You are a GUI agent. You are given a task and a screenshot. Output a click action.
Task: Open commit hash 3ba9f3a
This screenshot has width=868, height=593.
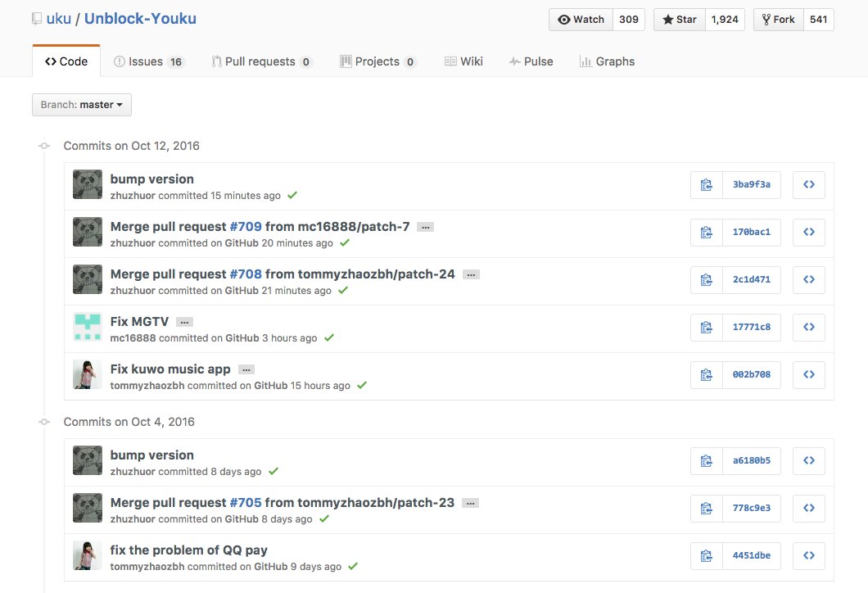[x=752, y=185]
